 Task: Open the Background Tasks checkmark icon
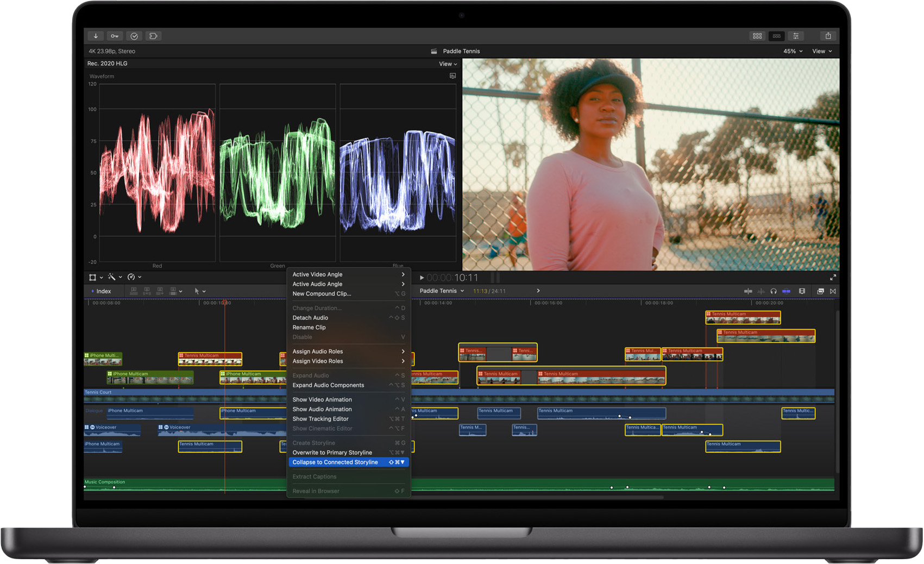pos(134,36)
